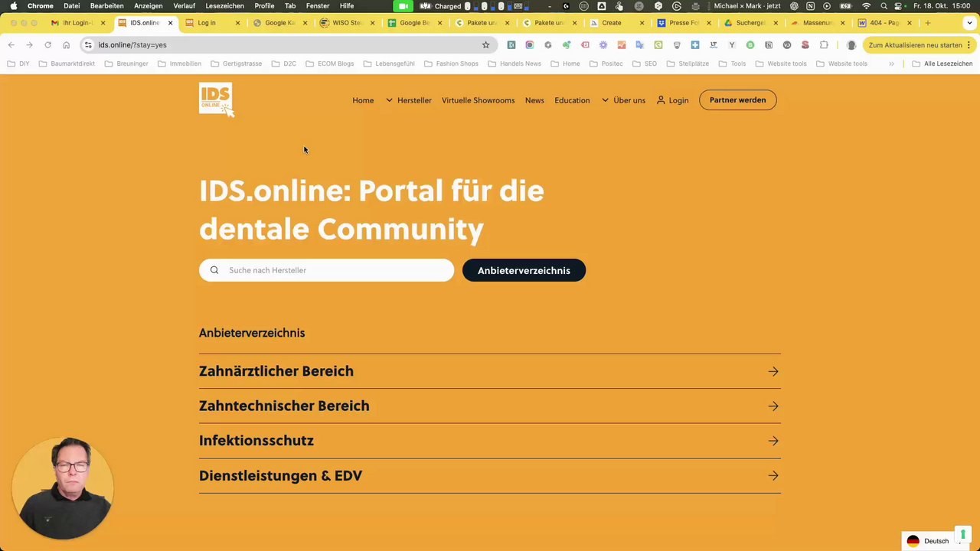Viewport: 980px width, 551px height.
Task: Click the arrow beside Zahnärztlicher Bereich
Action: coord(773,371)
